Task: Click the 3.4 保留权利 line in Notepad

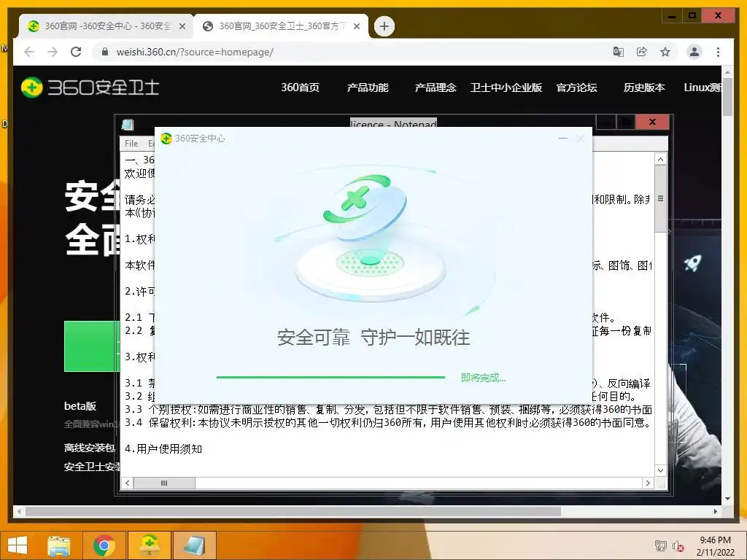Action: click(387, 422)
